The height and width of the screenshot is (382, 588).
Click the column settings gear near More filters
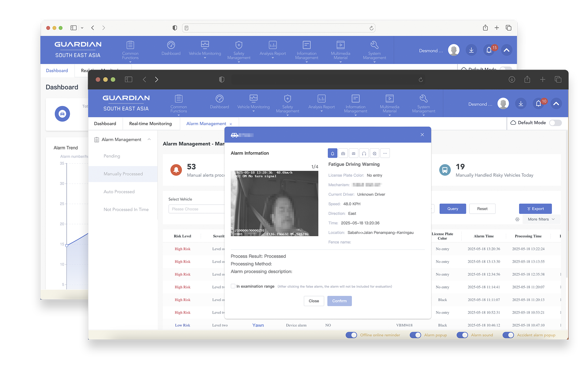pos(517,219)
